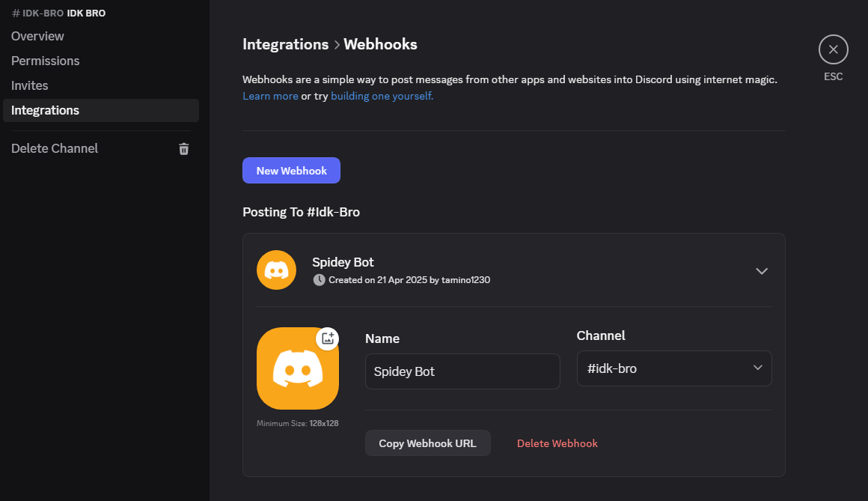The image size is (868, 501).
Task: Collapse the Spidey Bot webhook with the chevron
Action: click(x=762, y=271)
